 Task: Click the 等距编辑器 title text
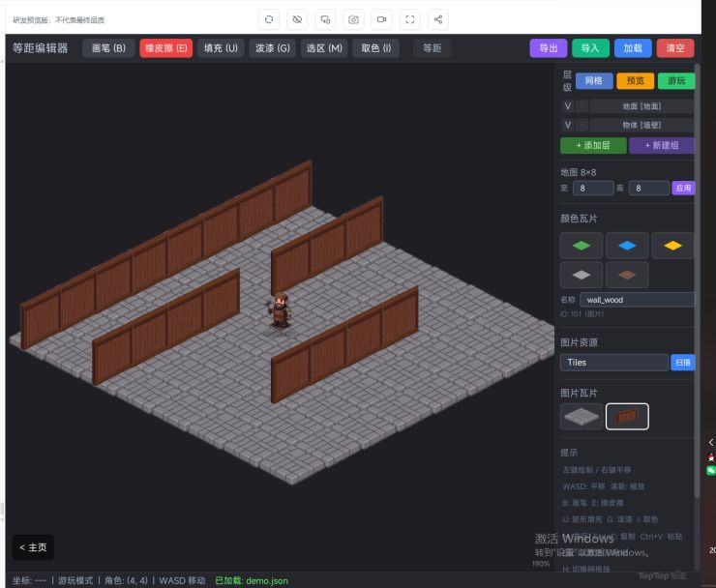coord(41,48)
